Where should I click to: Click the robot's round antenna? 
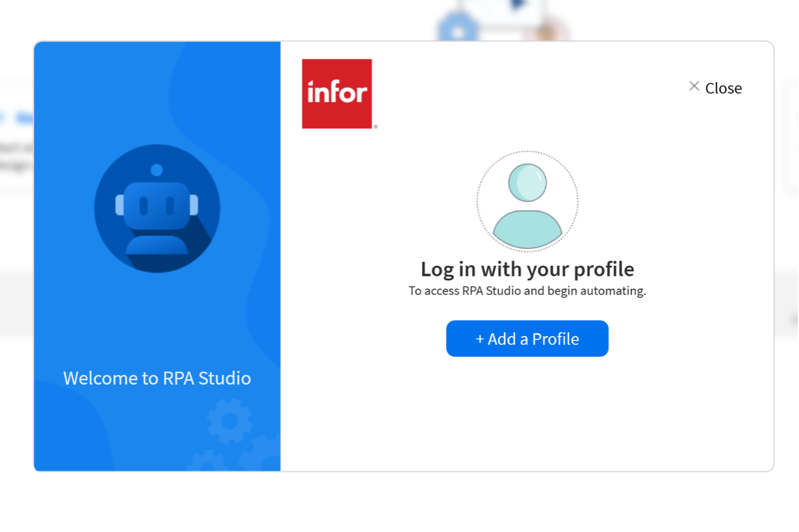(157, 170)
